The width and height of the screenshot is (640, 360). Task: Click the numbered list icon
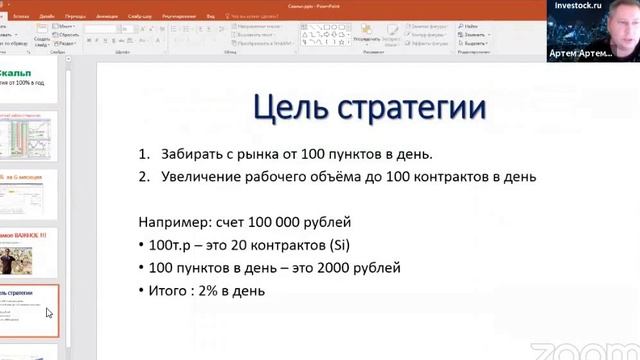coord(187,29)
